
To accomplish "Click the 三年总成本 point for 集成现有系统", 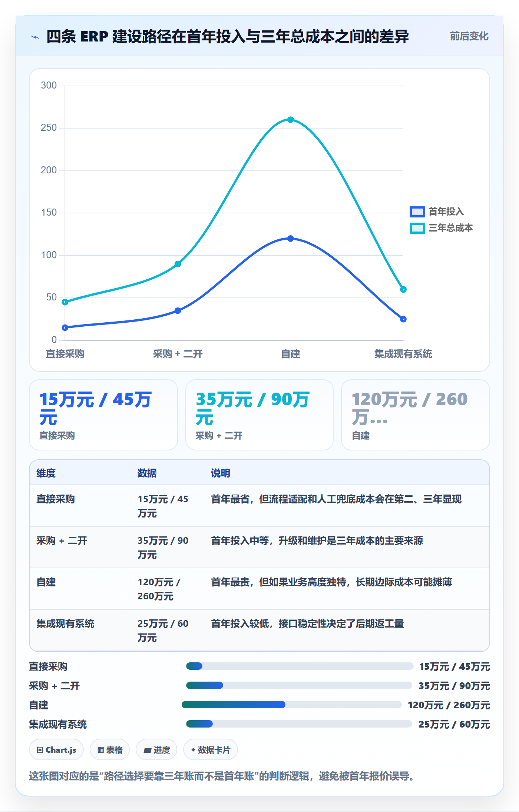I will click(x=403, y=289).
